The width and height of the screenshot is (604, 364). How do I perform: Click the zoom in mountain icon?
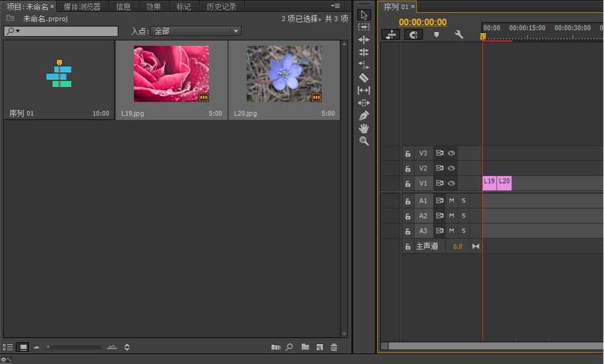point(112,347)
